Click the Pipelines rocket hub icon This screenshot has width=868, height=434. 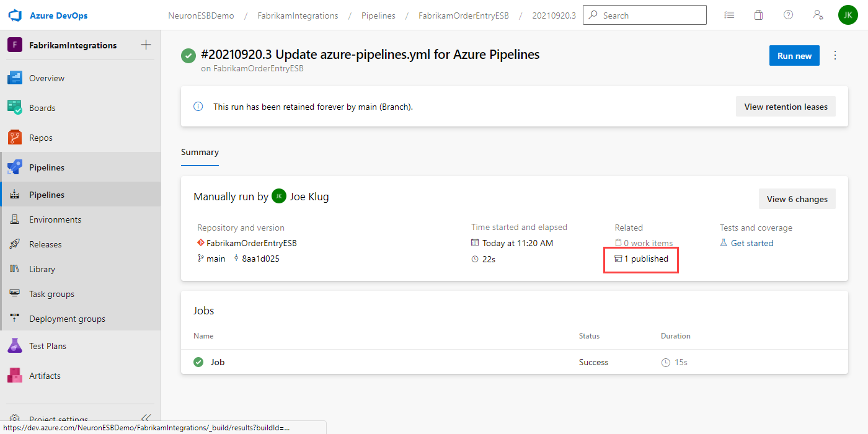click(x=15, y=167)
